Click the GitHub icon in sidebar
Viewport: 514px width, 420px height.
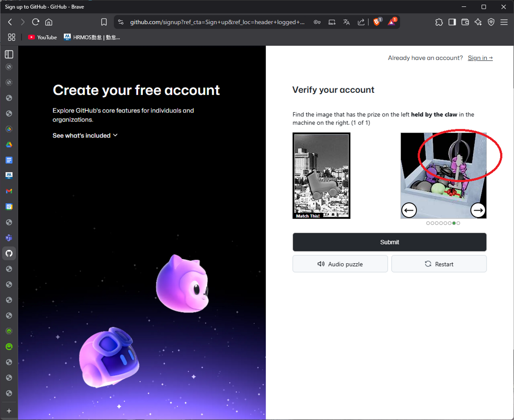[x=9, y=254]
